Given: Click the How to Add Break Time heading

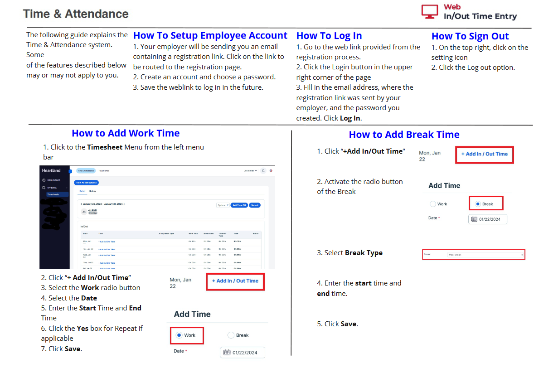Looking at the screenshot, I should 404,135.
